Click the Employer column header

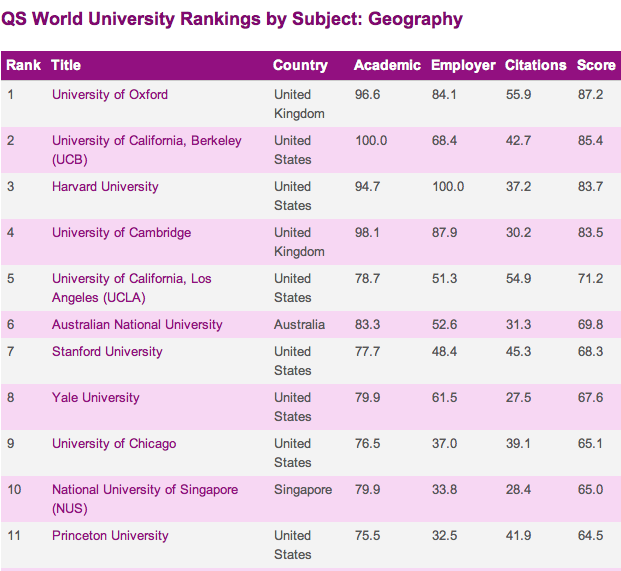click(x=463, y=65)
